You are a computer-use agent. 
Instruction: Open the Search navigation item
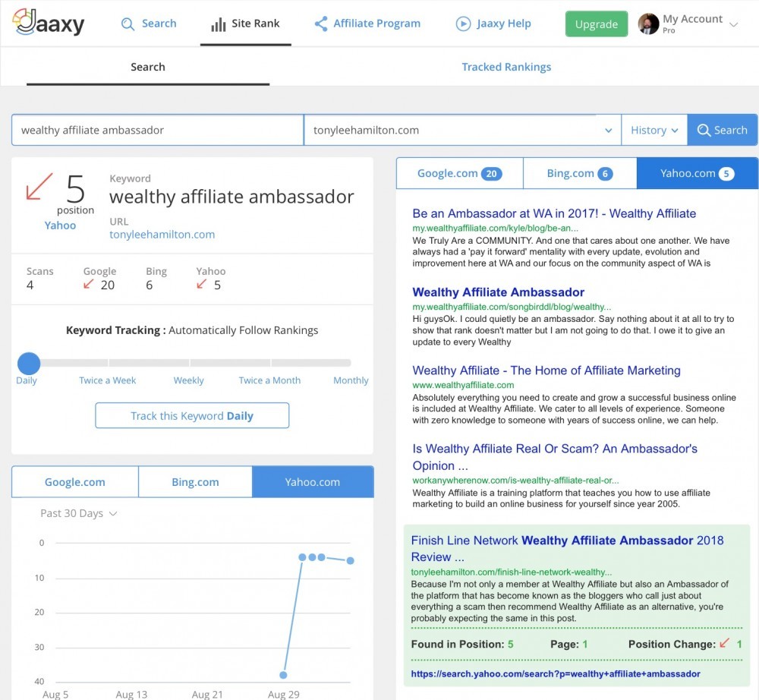(149, 24)
